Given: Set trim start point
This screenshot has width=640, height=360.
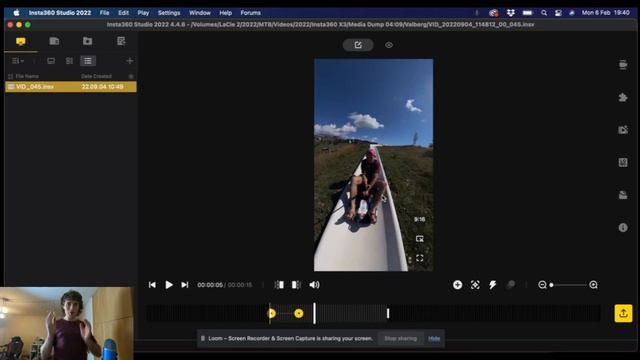Looking at the screenshot, I should (x=280, y=285).
